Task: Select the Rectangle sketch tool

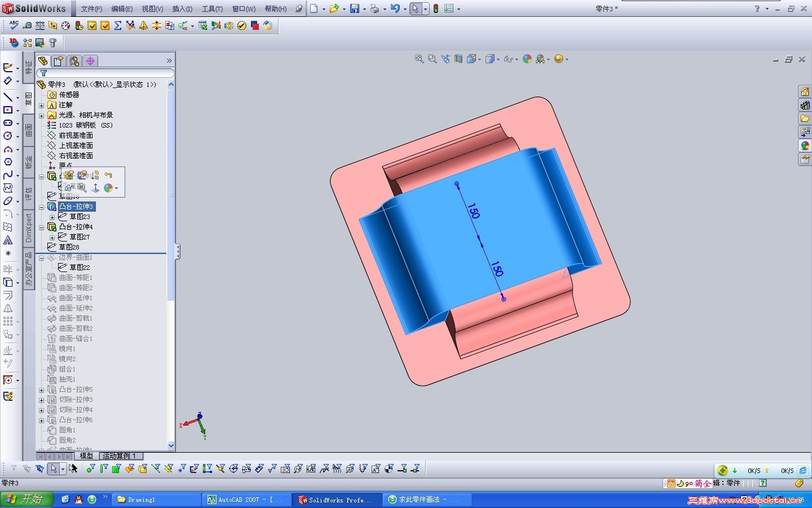Action: [8, 110]
